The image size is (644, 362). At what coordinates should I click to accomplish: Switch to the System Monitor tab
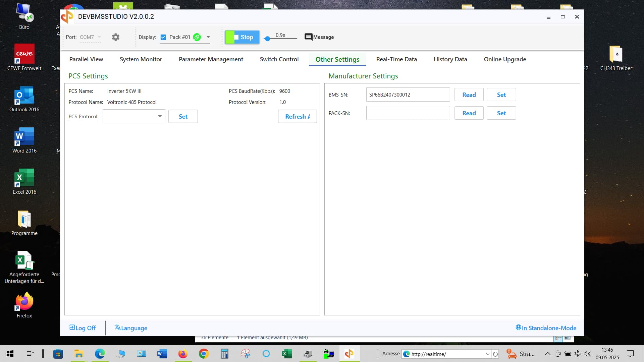(x=141, y=59)
